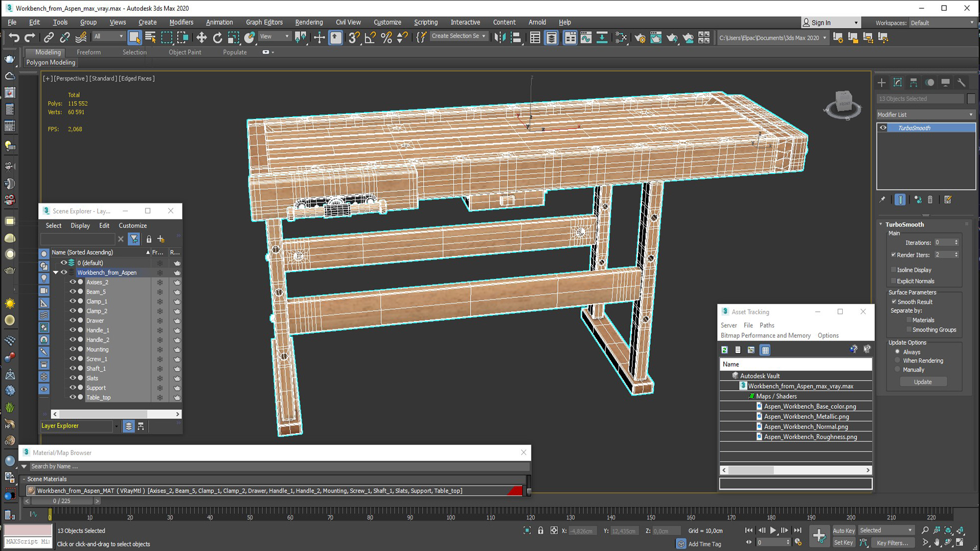Click Sign In button
The width and height of the screenshot is (980, 551).
830,23
